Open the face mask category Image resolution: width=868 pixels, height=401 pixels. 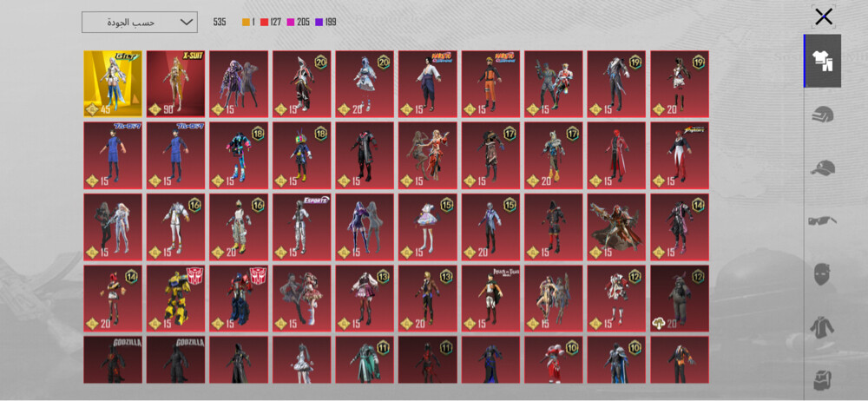click(x=823, y=274)
